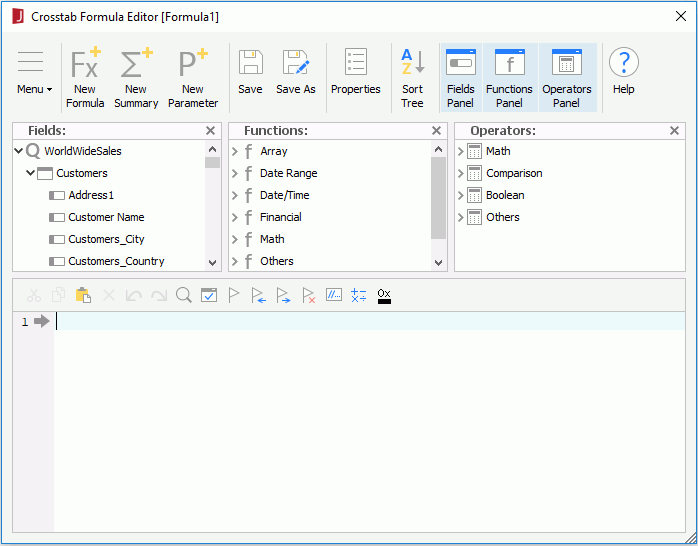Select the Address1 field

(91, 195)
